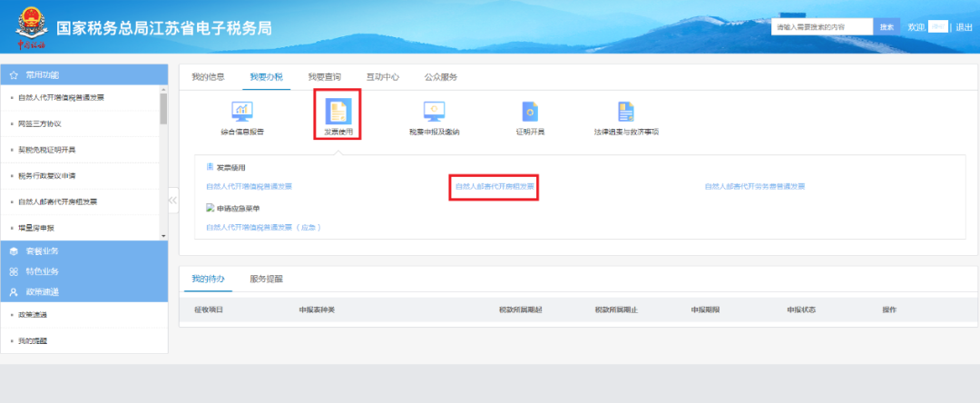
Task: Expand the 特色业务 sidebar section
Action: (x=84, y=271)
